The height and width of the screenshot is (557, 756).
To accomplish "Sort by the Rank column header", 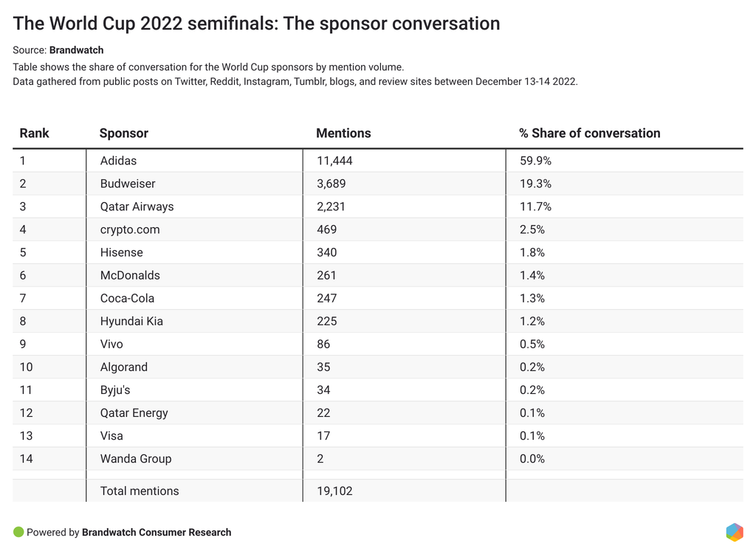I will coord(35,134).
